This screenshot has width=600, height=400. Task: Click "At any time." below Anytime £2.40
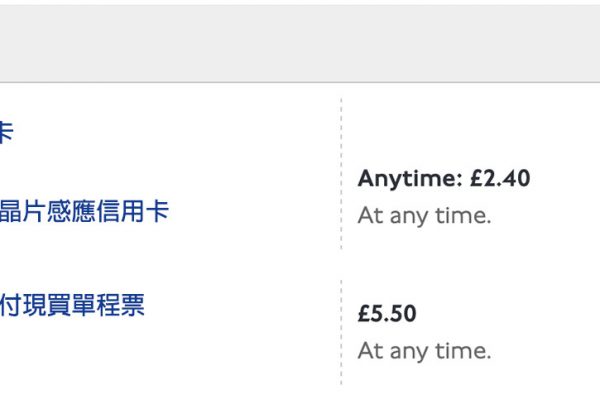coord(424,216)
